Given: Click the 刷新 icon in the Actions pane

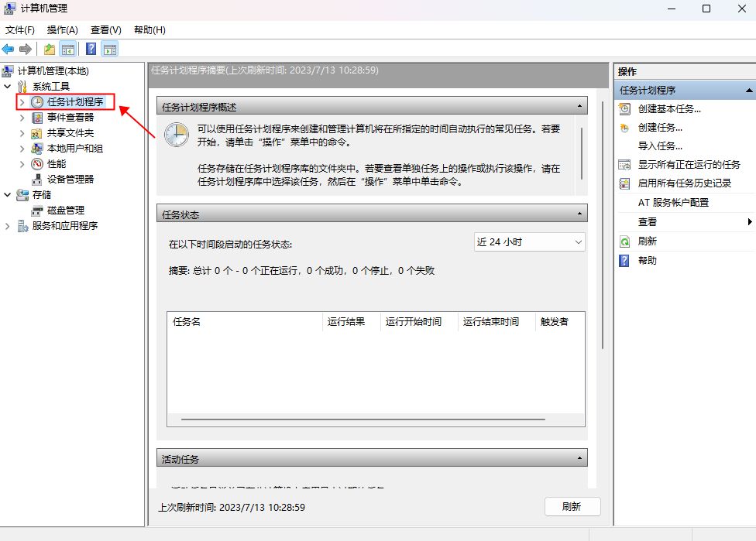Looking at the screenshot, I should [x=624, y=241].
